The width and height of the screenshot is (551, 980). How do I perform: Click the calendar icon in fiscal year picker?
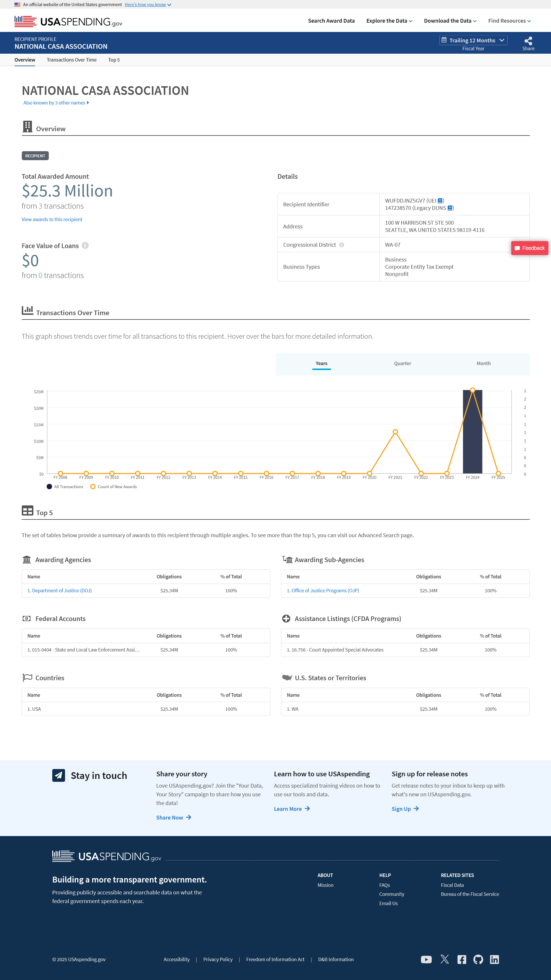pyautogui.click(x=444, y=40)
